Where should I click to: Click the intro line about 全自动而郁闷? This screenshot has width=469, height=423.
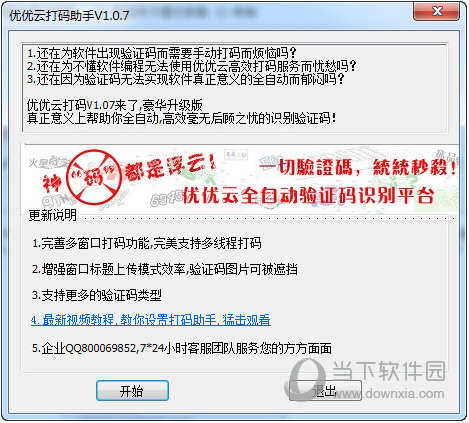[186, 79]
